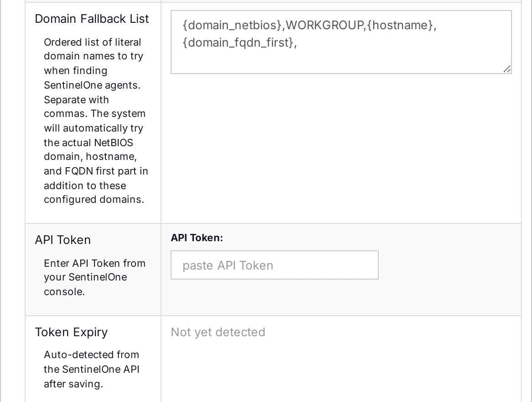This screenshot has height=402, width=532.
Task: Click the bold 'API Token:' field label
Action: click(x=197, y=238)
